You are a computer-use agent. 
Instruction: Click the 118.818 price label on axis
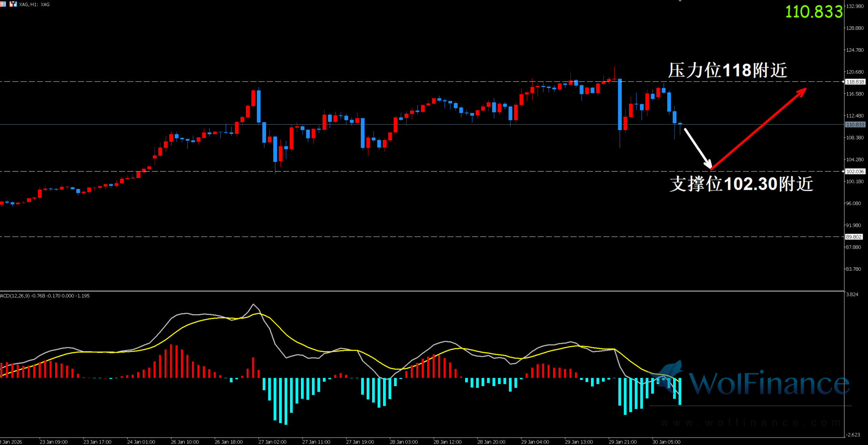coord(855,82)
